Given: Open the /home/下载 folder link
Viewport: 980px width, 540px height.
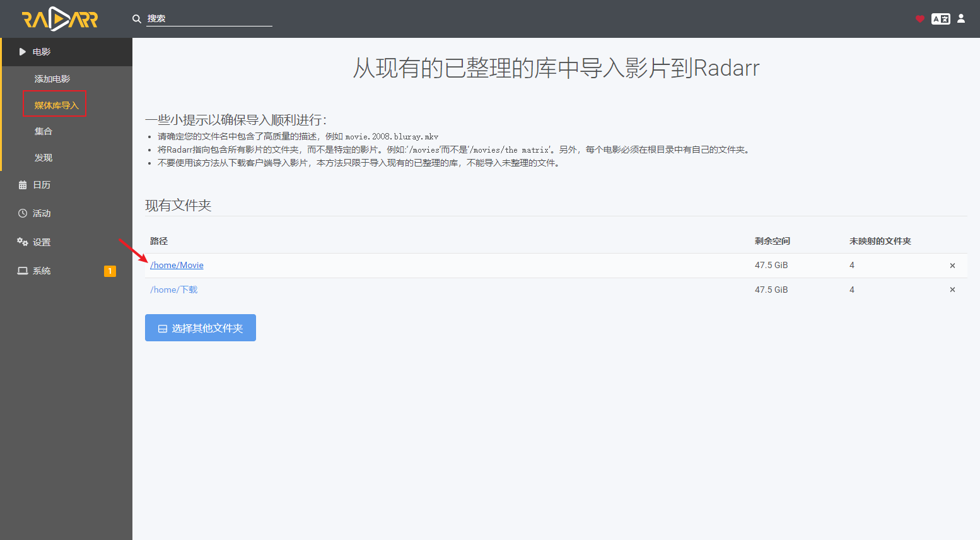Looking at the screenshot, I should point(173,290).
